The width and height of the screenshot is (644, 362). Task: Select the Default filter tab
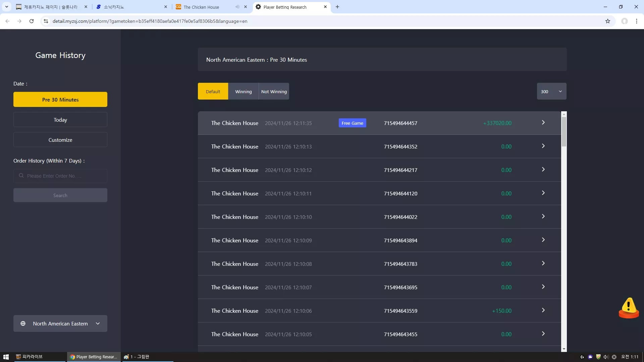click(x=213, y=91)
